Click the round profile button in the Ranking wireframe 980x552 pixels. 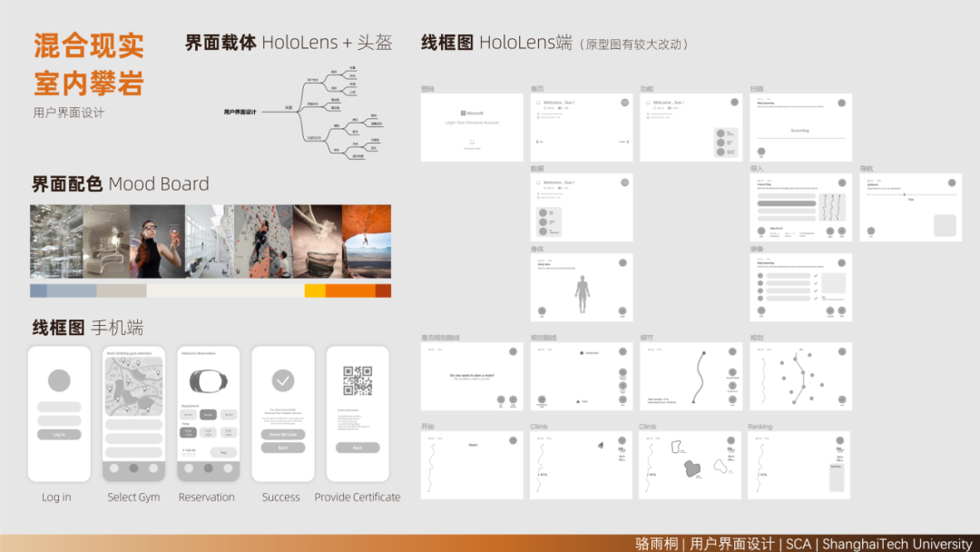(840, 440)
